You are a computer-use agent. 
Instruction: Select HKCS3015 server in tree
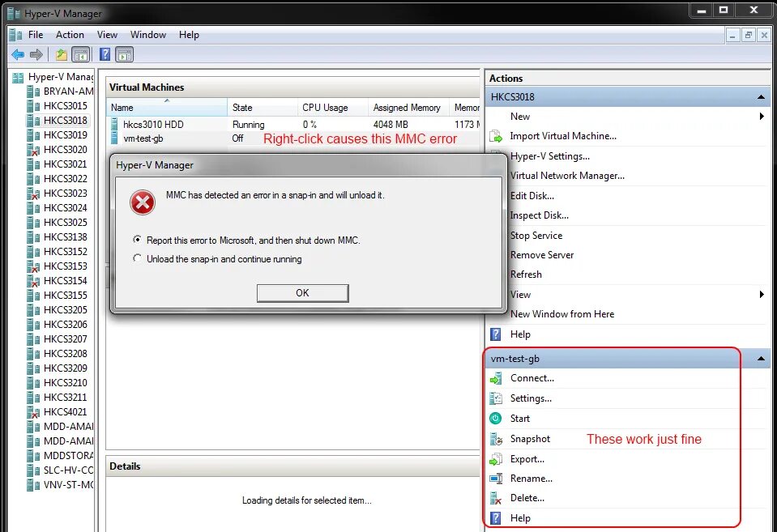coord(66,106)
